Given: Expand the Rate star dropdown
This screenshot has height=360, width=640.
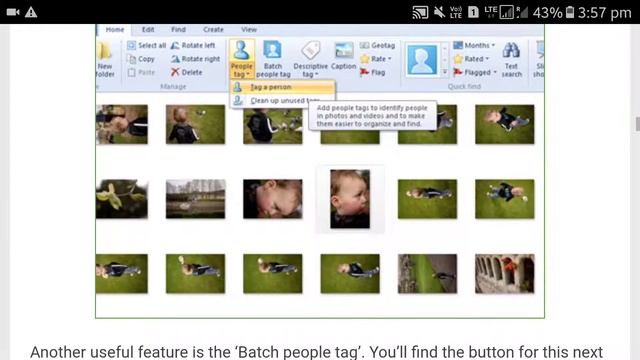Looking at the screenshot, I should 376,59.
